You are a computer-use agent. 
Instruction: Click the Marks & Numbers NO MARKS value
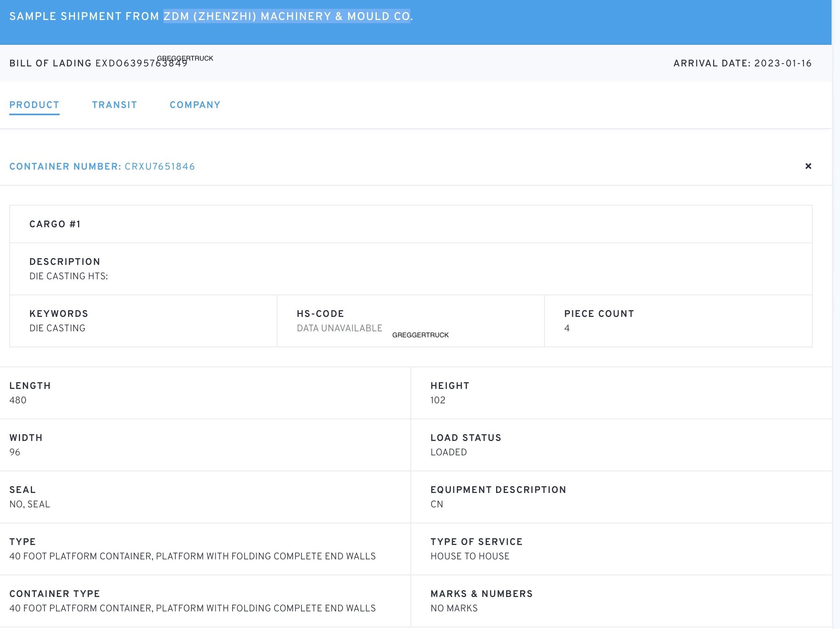(454, 608)
